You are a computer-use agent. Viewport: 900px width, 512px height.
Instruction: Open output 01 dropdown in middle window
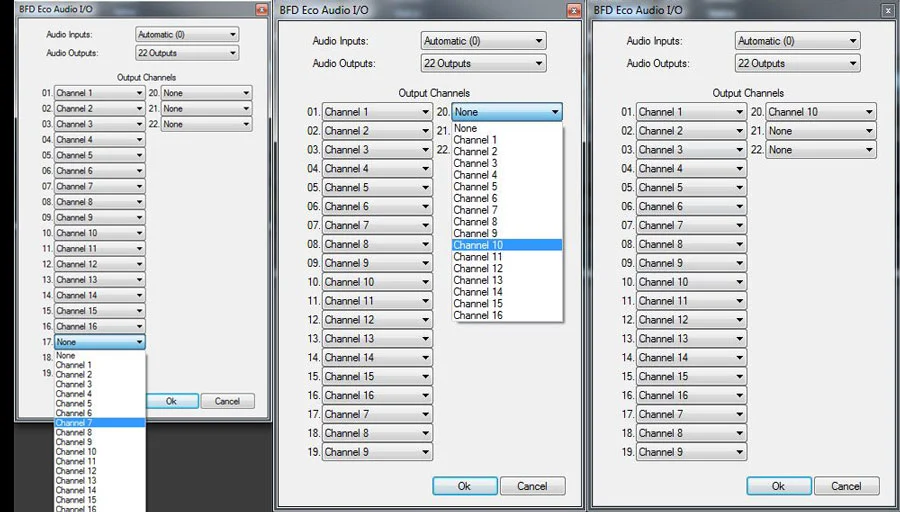tap(377, 112)
